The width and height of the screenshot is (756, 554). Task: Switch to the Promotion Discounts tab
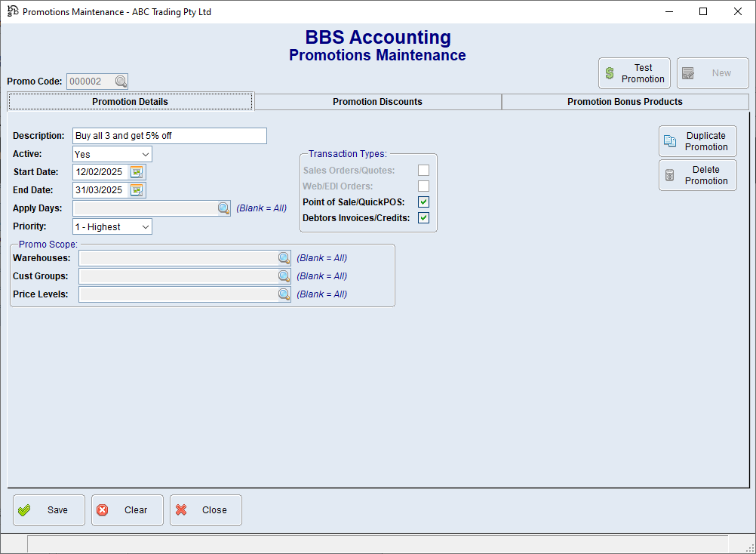click(377, 102)
